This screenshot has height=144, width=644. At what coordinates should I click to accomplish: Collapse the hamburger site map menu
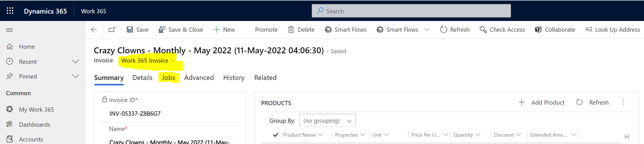pyautogui.click(x=9, y=30)
